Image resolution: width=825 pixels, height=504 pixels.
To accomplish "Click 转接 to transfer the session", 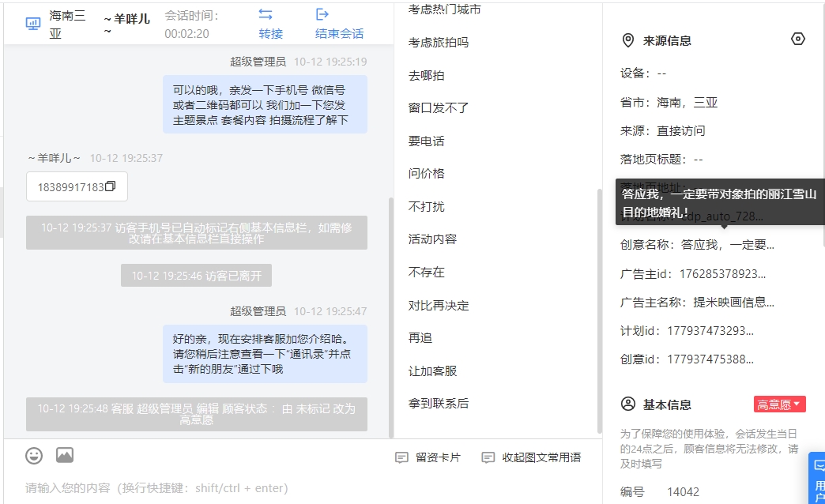I will [x=271, y=34].
